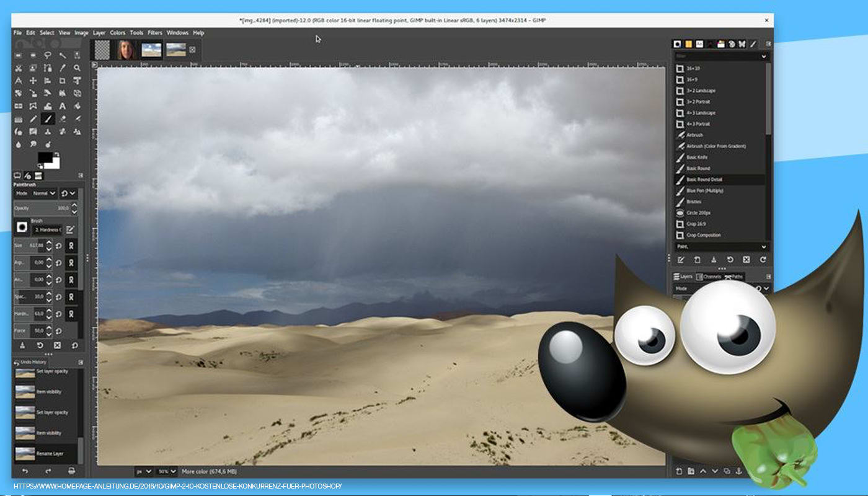The image size is (868, 496).
Task: Open the brush editor next to brush name
Action: coord(71,229)
